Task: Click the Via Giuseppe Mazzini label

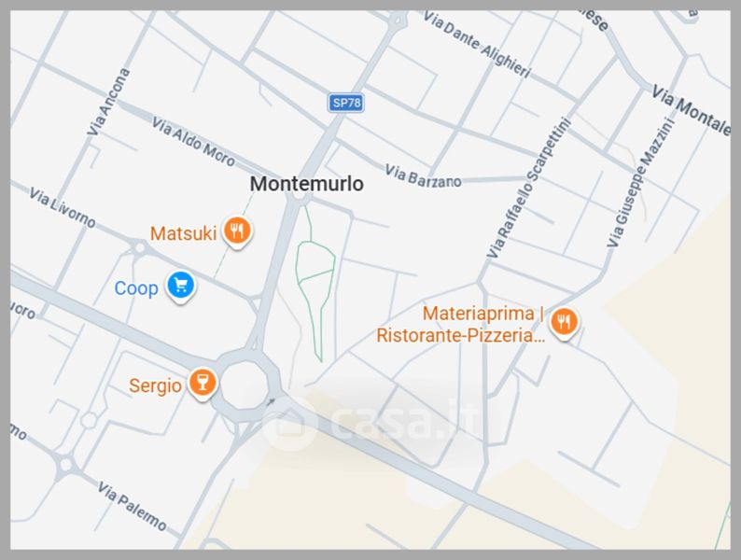Action: [x=641, y=182]
